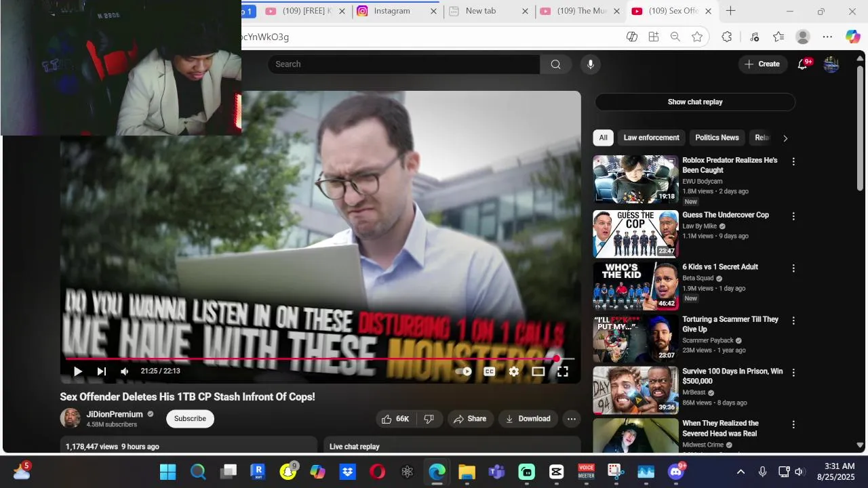Image resolution: width=868 pixels, height=488 pixels.
Task: Add page to favorites star icon
Action: 697,37
